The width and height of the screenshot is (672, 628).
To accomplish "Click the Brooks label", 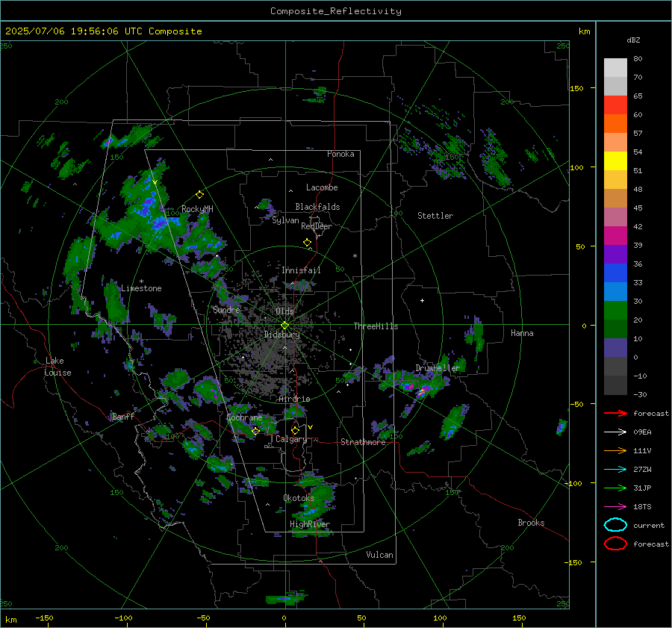I will point(531,523).
